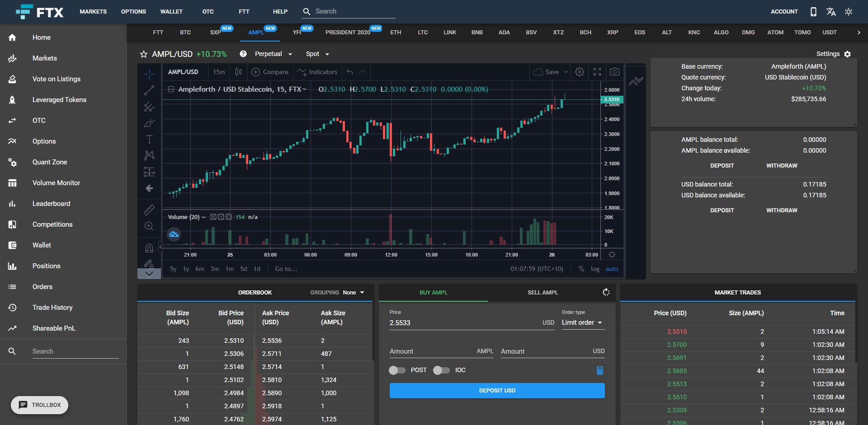Toggle auto scale on the chart

tap(612, 269)
